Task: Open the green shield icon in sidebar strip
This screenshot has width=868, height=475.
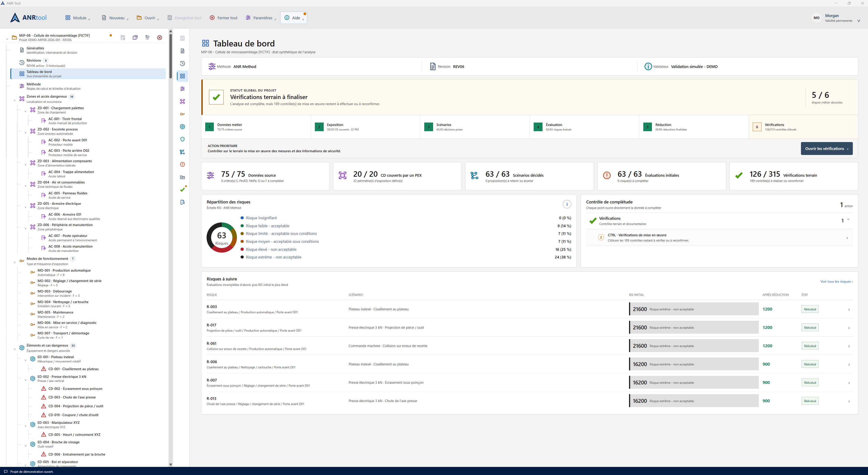Action: pyautogui.click(x=182, y=139)
